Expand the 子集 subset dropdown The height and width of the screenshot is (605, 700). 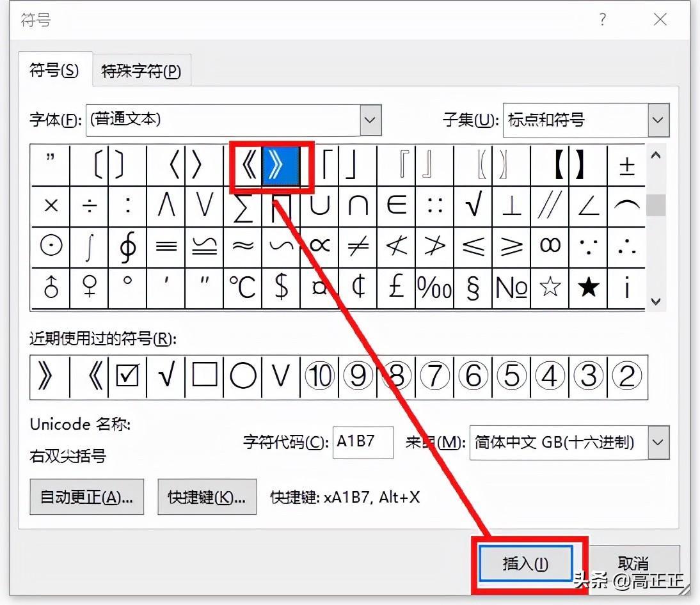pyautogui.click(x=658, y=120)
